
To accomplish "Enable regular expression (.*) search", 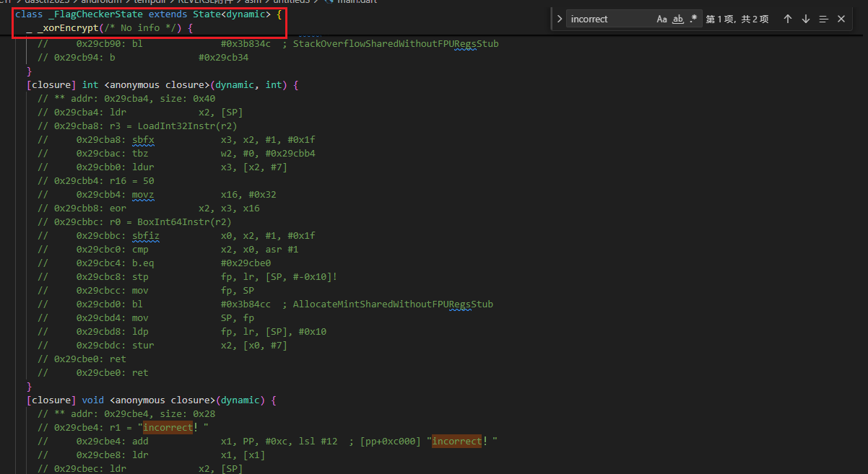I will [693, 19].
